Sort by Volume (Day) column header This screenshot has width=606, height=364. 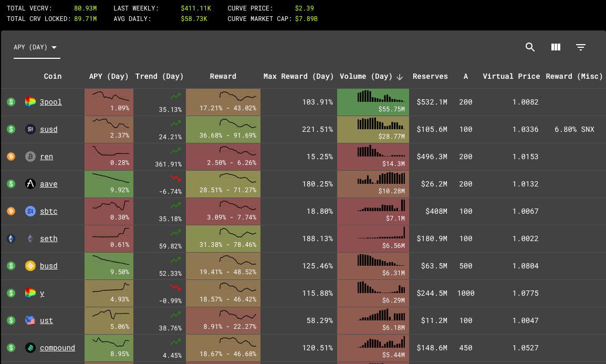click(366, 77)
